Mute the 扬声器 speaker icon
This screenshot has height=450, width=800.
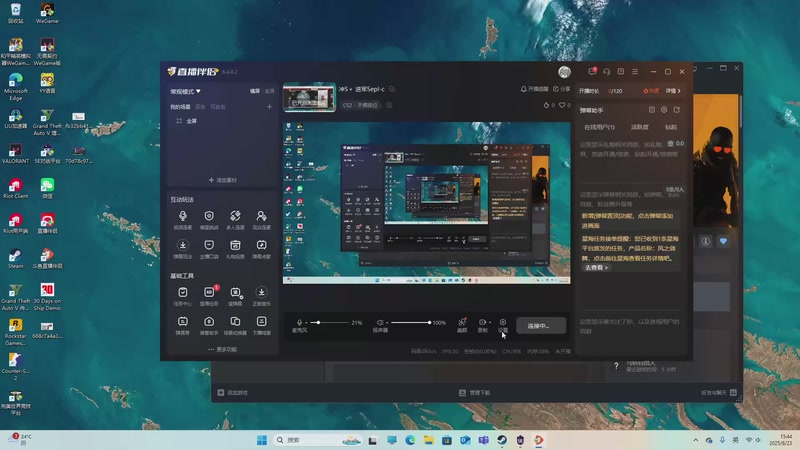(380, 322)
